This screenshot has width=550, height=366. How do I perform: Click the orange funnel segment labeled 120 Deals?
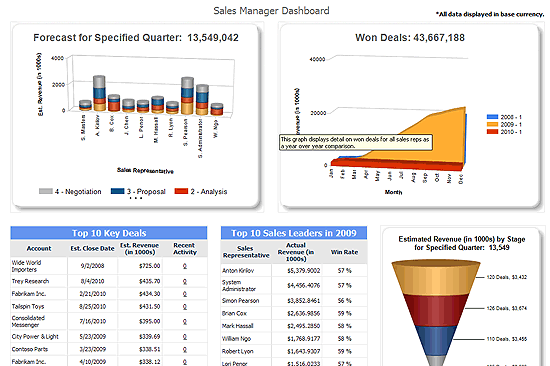[436, 277]
